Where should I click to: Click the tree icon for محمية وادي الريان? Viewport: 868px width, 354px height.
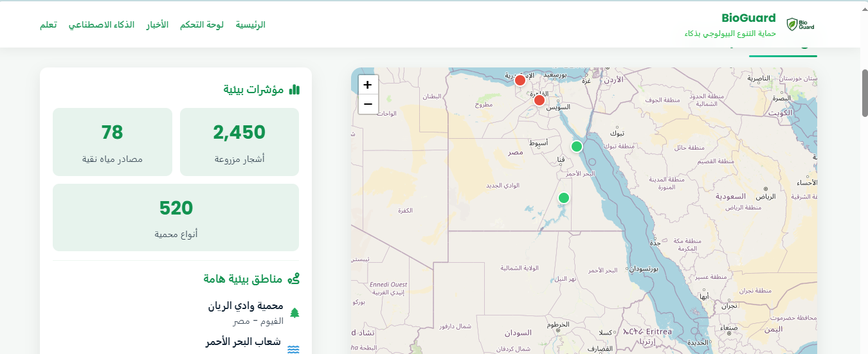click(294, 313)
